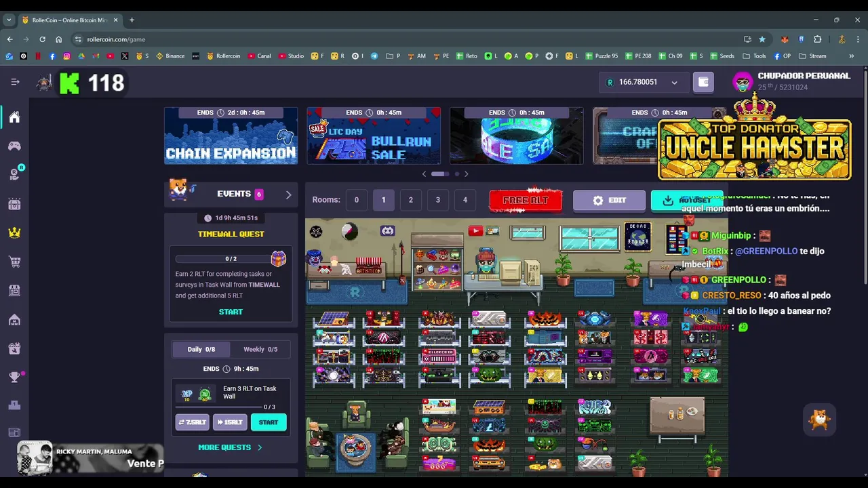Click the bottom-most sidebar panel icon
The height and width of the screenshot is (488, 868).
(x=14, y=432)
